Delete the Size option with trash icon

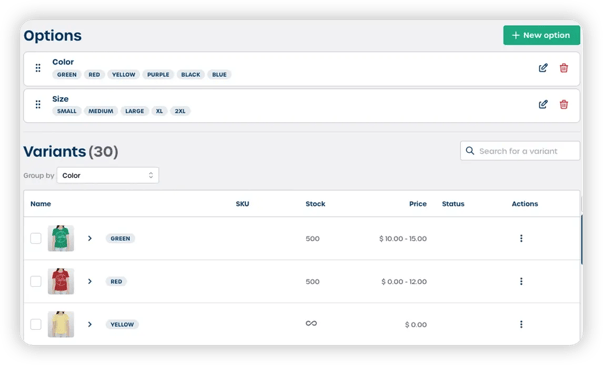pos(564,104)
